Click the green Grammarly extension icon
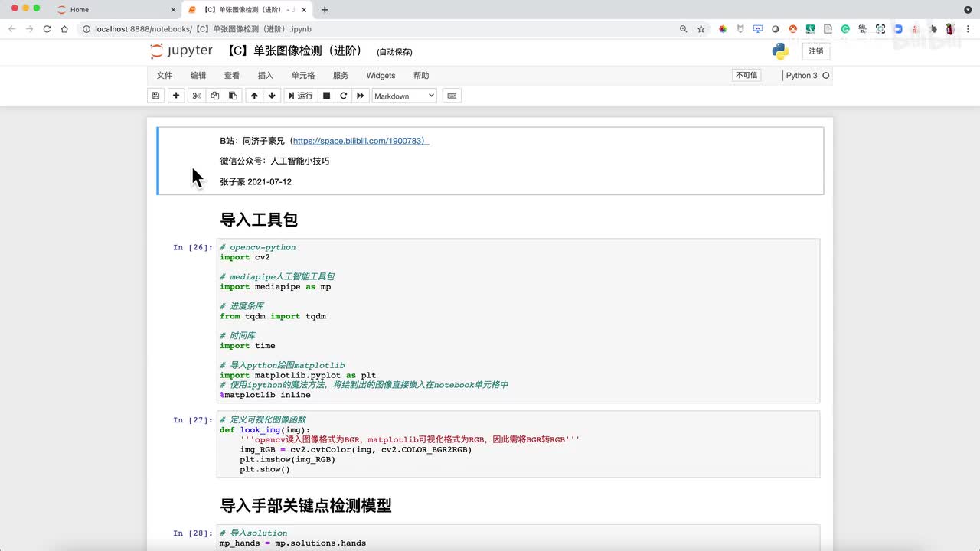This screenshot has width=980, height=551. pyautogui.click(x=845, y=29)
